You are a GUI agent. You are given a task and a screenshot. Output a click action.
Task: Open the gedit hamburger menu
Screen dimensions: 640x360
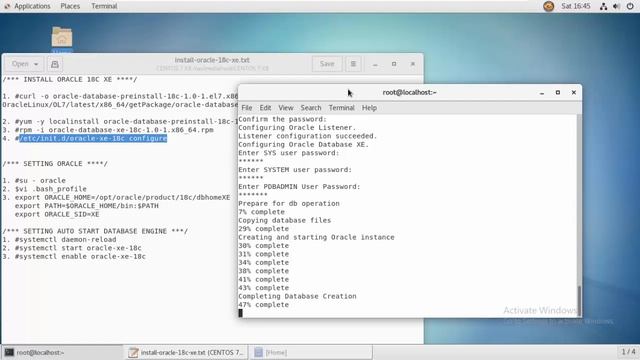click(x=353, y=64)
